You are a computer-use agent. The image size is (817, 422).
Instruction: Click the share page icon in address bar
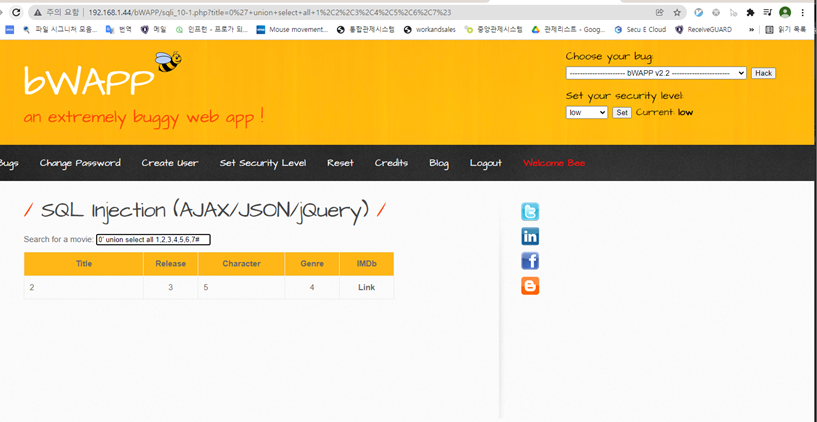660,13
